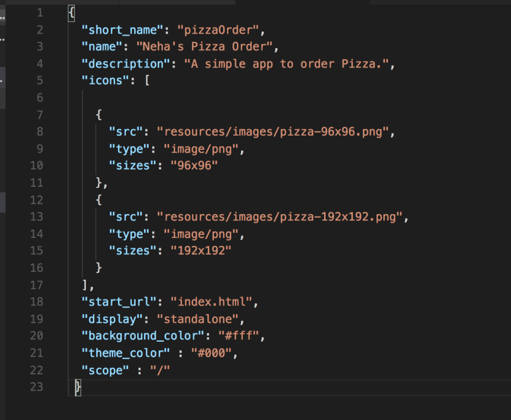511x420 pixels.
Task: Click the "sizes" key on line 10
Action: 132,166
